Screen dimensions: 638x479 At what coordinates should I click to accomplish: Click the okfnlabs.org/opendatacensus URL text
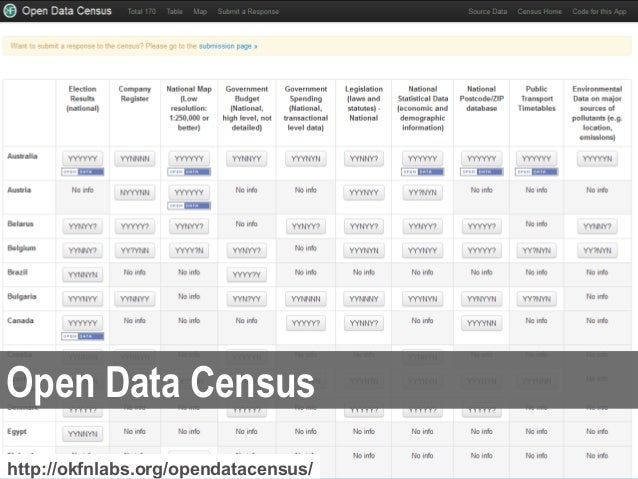point(160,469)
